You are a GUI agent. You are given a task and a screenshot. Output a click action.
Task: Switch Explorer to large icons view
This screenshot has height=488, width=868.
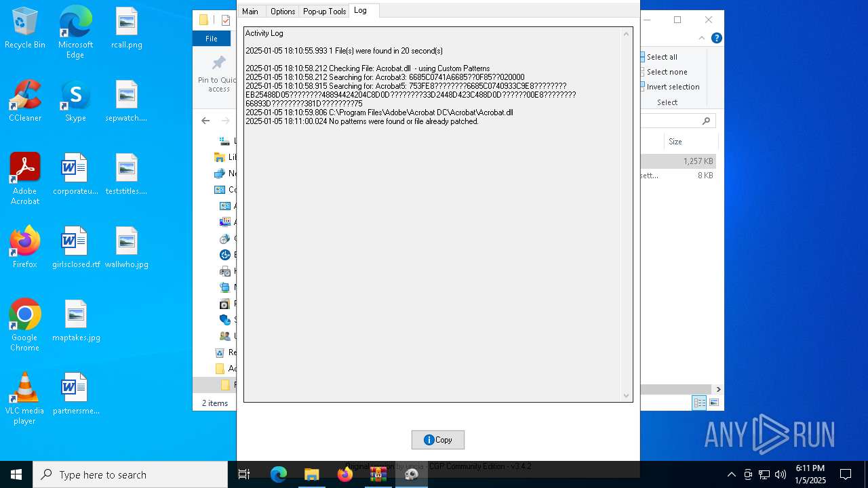pyautogui.click(x=713, y=403)
